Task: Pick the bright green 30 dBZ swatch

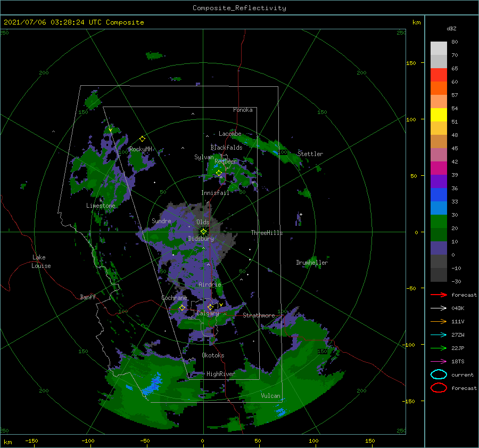Action: [439, 221]
